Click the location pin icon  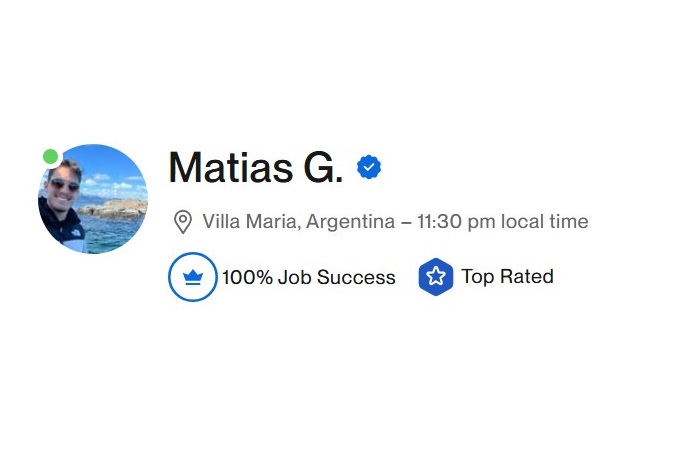(183, 222)
